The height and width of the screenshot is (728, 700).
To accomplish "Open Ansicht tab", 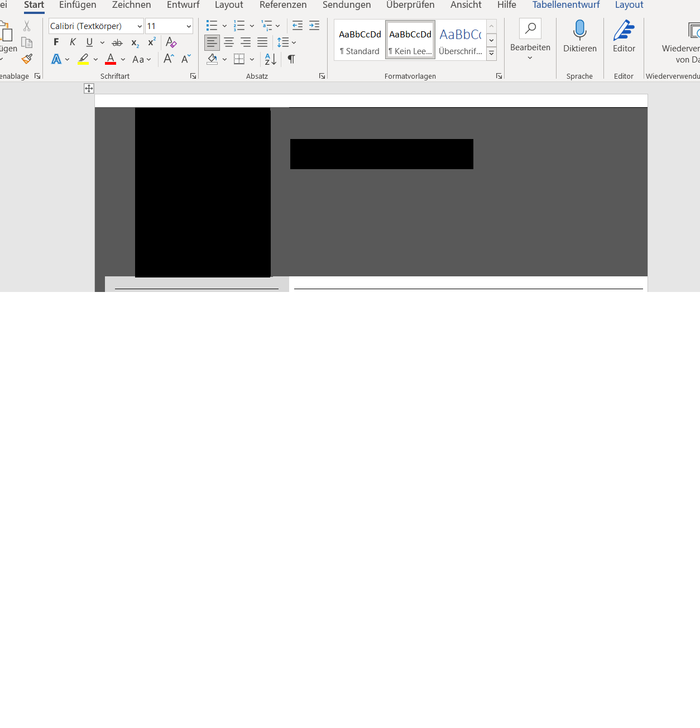I will tap(466, 5).
